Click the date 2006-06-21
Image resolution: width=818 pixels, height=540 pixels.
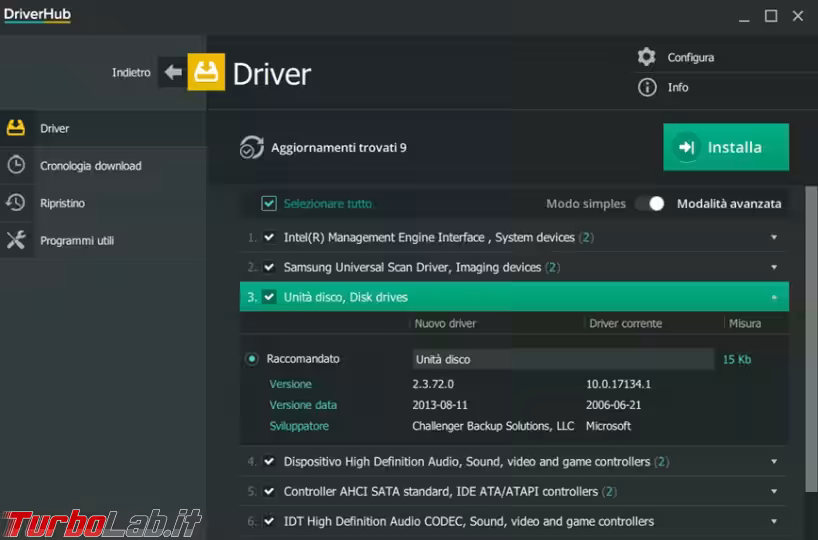tap(613, 405)
